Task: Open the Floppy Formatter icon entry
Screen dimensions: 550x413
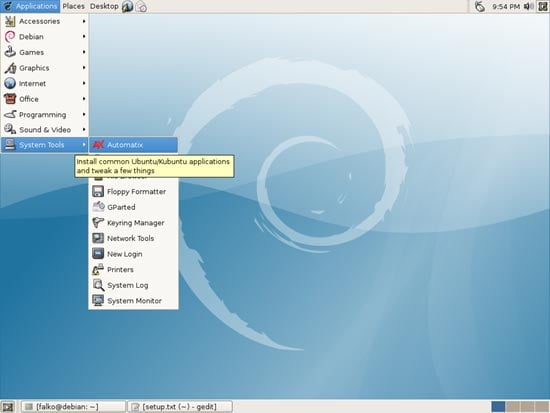Action: tap(98, 192)
